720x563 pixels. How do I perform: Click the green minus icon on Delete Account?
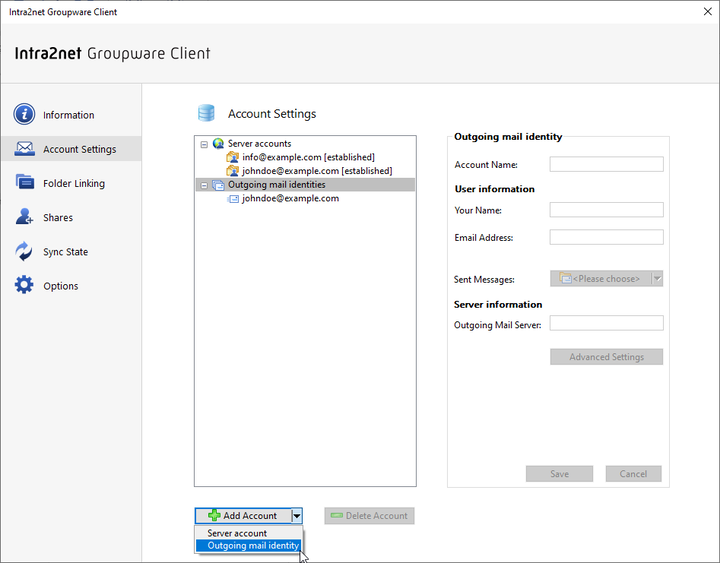337,515
